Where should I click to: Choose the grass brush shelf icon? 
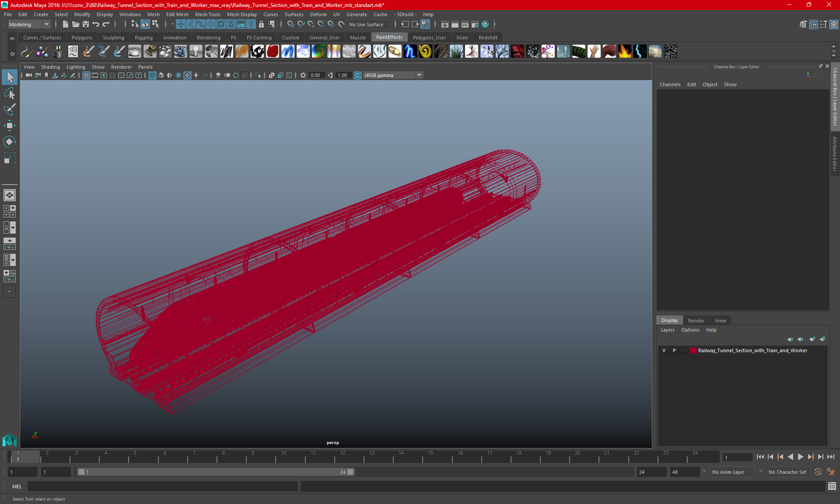click(x=456, y=52)
